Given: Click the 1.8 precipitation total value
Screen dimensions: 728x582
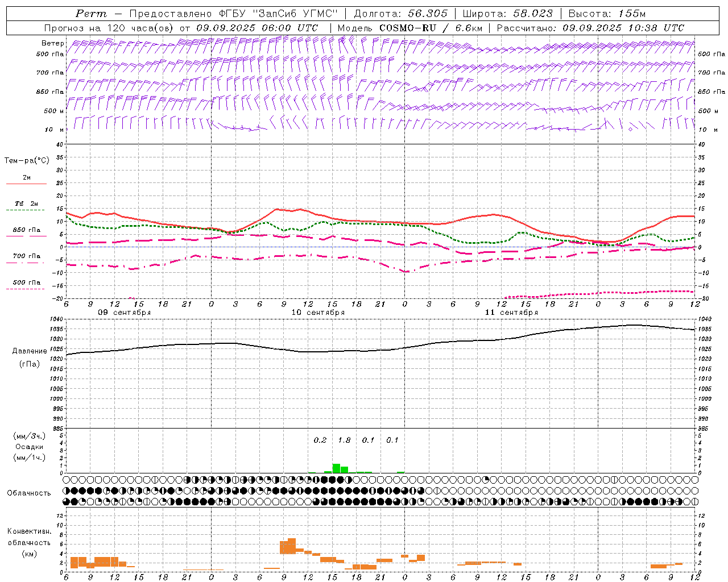Looking at the screenshot, I should coord(344,440).
